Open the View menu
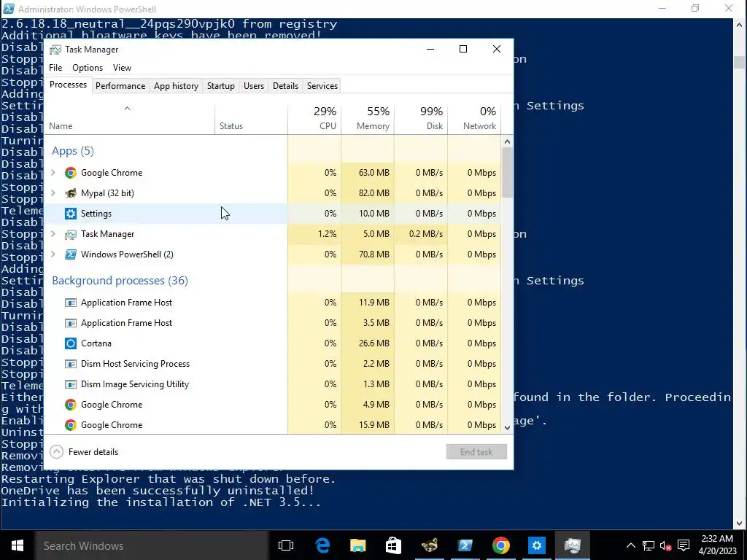This screenshot has height=560, width=747. [x=122, y=68]
